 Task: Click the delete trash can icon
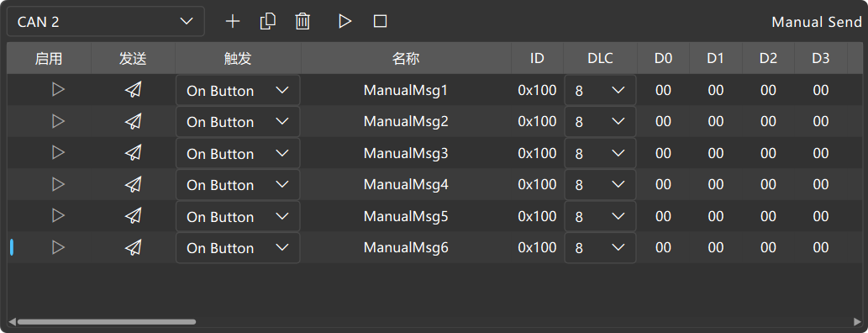302,22
